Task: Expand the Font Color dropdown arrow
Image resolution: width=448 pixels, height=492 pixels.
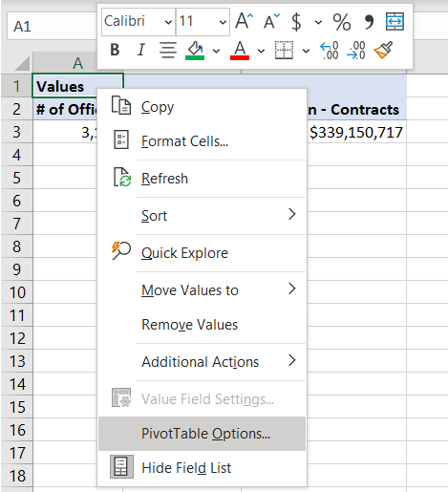Action: (x=261, y=51)
